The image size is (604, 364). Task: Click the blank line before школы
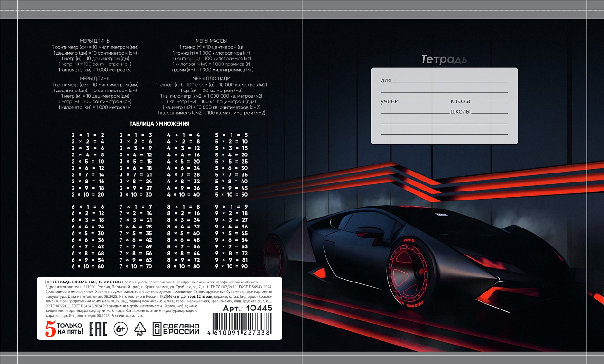pos(415,113)
